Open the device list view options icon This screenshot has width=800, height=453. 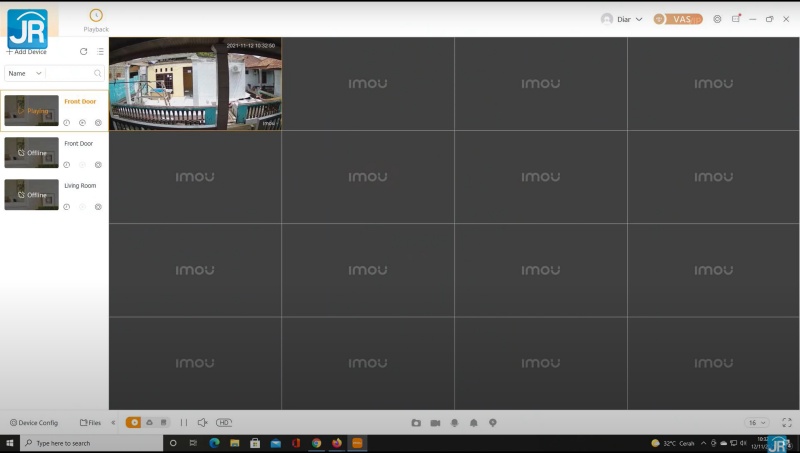click(100, 51)
